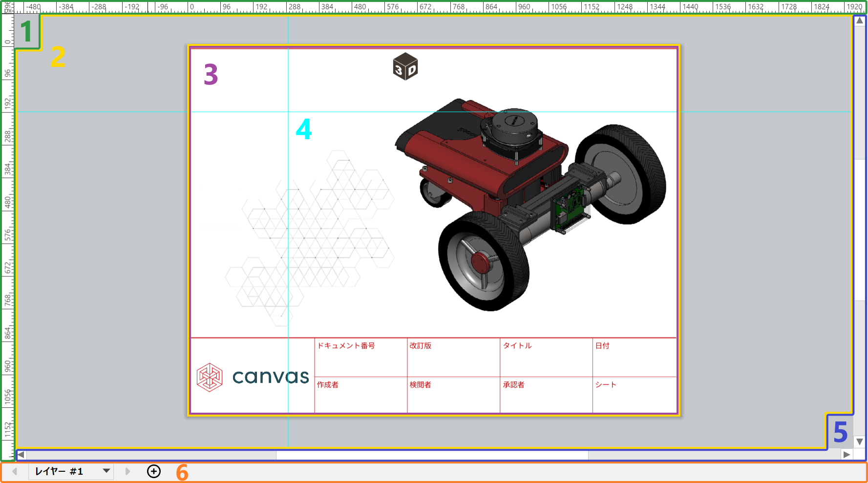Image resolution: width=868 pixels, height=483 pixels.
Task: Select the robot 3D model image
Action: [530, 204]
